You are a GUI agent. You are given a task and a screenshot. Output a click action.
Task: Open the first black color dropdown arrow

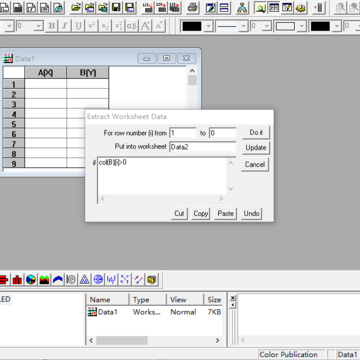click(x=208, y=26)
